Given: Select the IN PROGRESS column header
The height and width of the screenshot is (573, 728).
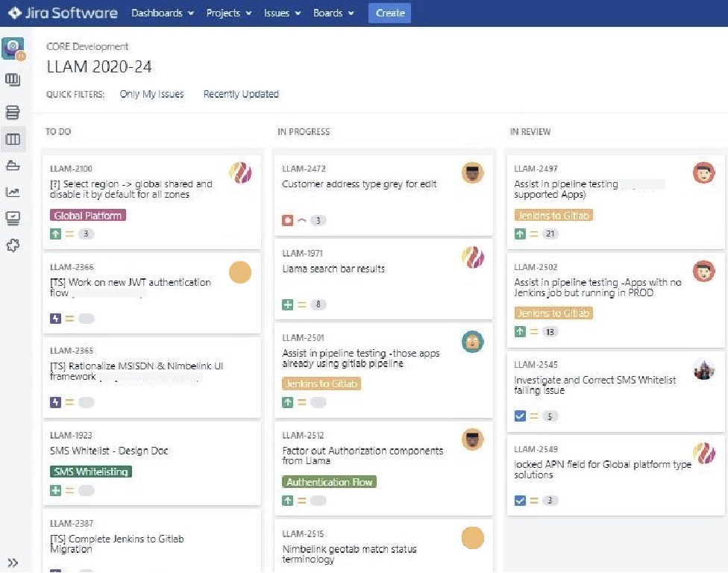Looking at the screenshot, I should pos(304,132).
